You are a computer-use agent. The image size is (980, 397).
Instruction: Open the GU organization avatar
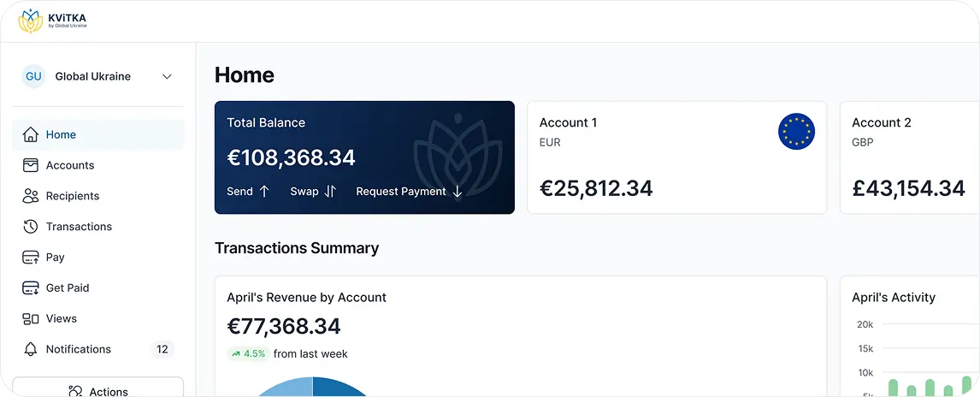coord(33,76)
